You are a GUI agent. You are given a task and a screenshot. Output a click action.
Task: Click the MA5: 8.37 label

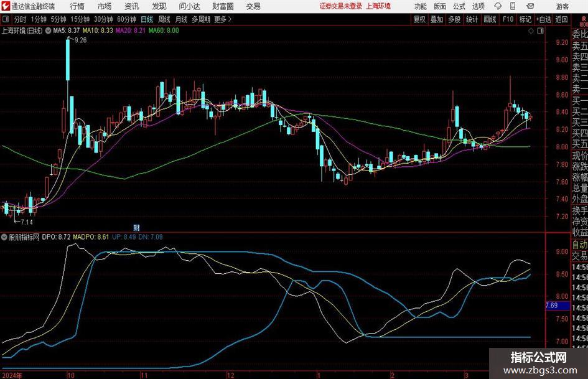[x=67, y=30]
